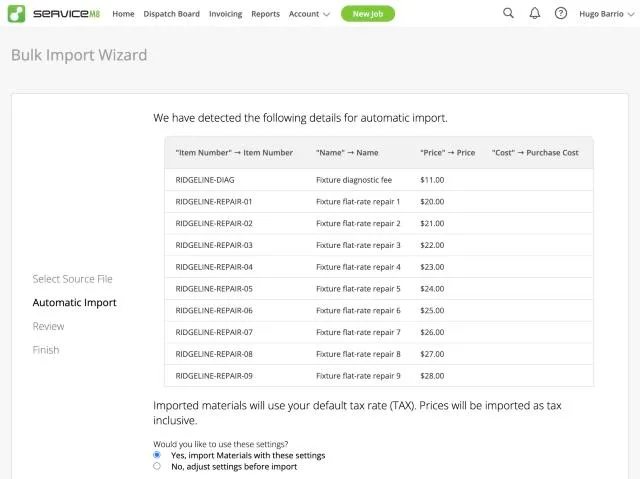This screenshot has width=640, height=479.
Task: Expand the Account dropdown menu
Action: click(309, 14)
